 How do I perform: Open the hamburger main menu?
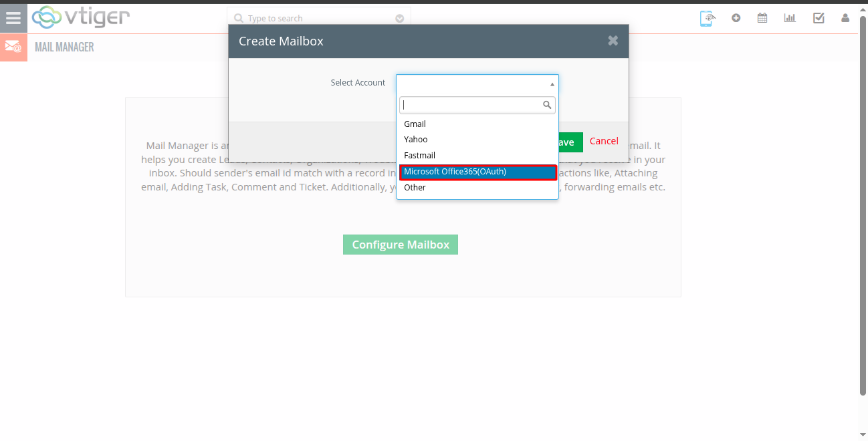[13, 18]
